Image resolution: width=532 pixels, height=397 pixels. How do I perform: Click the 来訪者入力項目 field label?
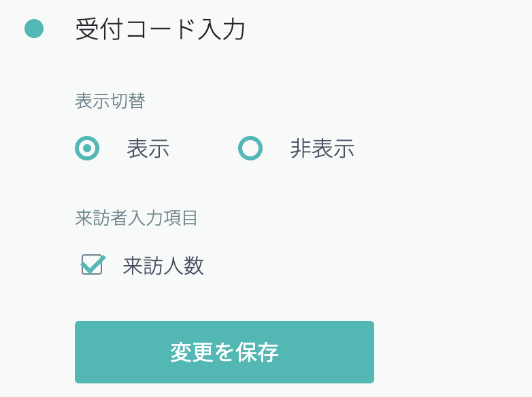(x=137, y=218)
